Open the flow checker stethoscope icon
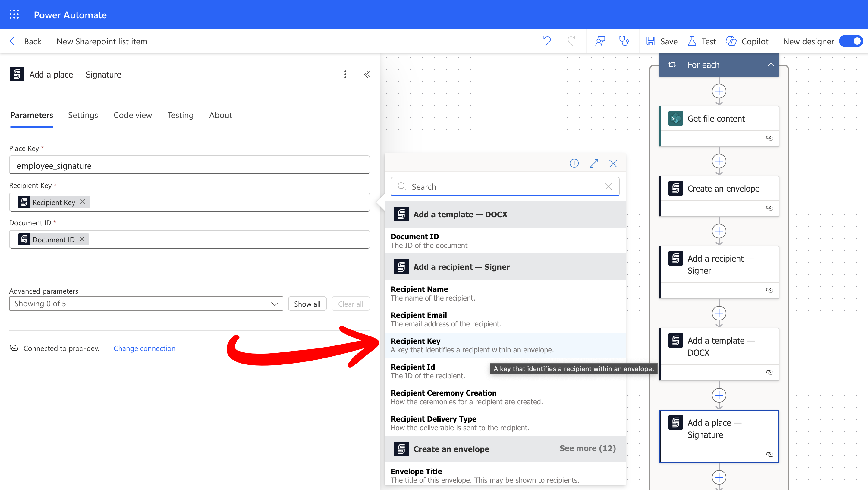Viewport: 868px width, 490px height. coord(624,41)
